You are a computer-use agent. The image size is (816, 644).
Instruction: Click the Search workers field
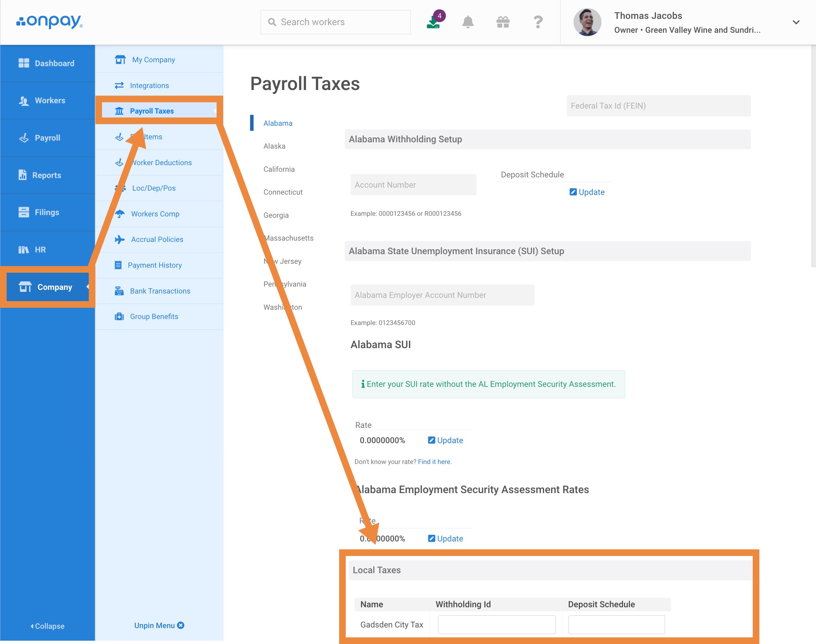(335, 22)
